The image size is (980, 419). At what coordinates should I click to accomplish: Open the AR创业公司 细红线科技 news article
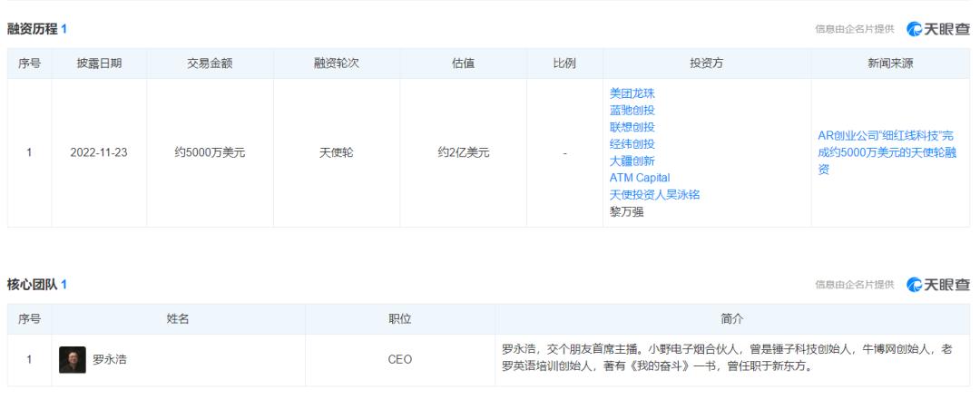tap(886, 152)
